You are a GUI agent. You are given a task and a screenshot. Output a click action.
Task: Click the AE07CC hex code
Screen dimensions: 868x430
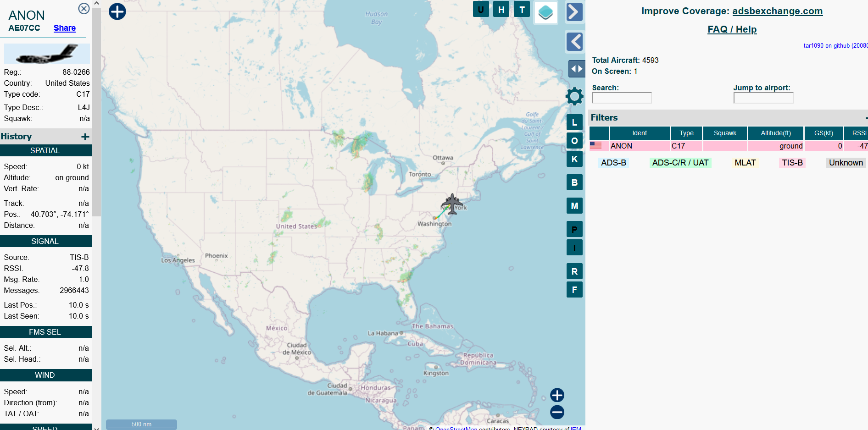(24, 28)
